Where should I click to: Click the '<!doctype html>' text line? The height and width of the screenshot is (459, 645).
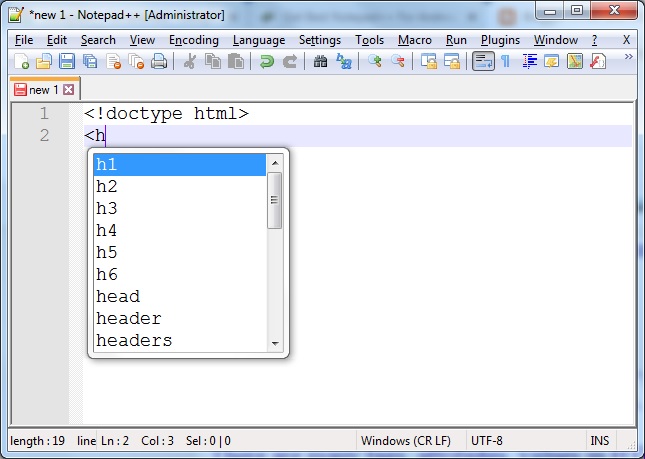[x=166, y=114]
